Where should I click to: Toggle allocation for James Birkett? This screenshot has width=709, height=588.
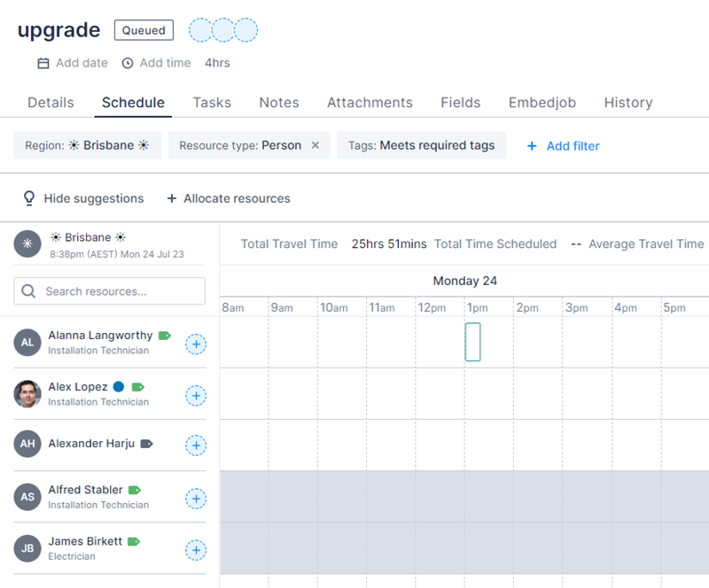196,550
